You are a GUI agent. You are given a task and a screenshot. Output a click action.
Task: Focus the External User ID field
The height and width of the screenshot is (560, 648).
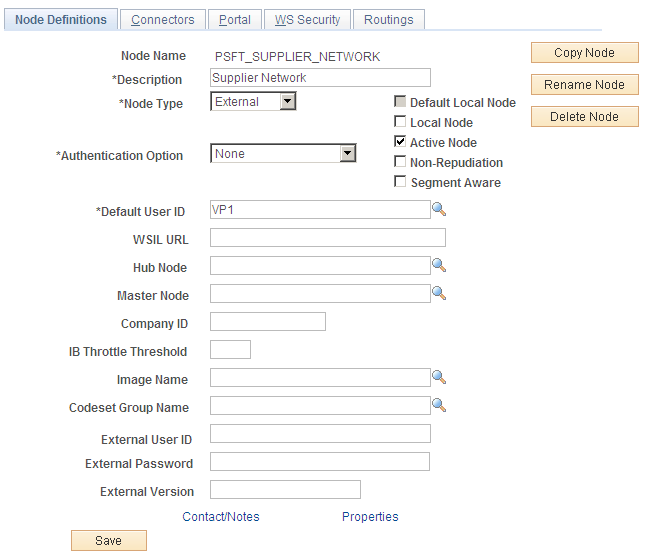(320, 434)
